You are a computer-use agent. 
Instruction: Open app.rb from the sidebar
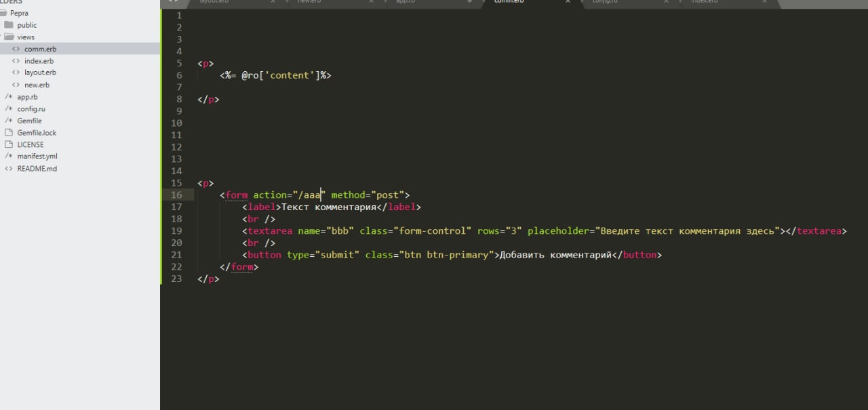click(27, 97)
